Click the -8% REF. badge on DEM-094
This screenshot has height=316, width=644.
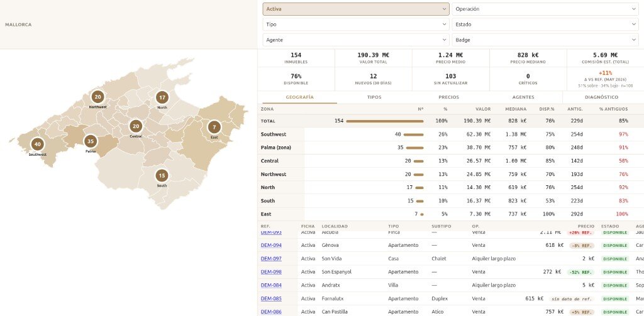coord(582,246)
